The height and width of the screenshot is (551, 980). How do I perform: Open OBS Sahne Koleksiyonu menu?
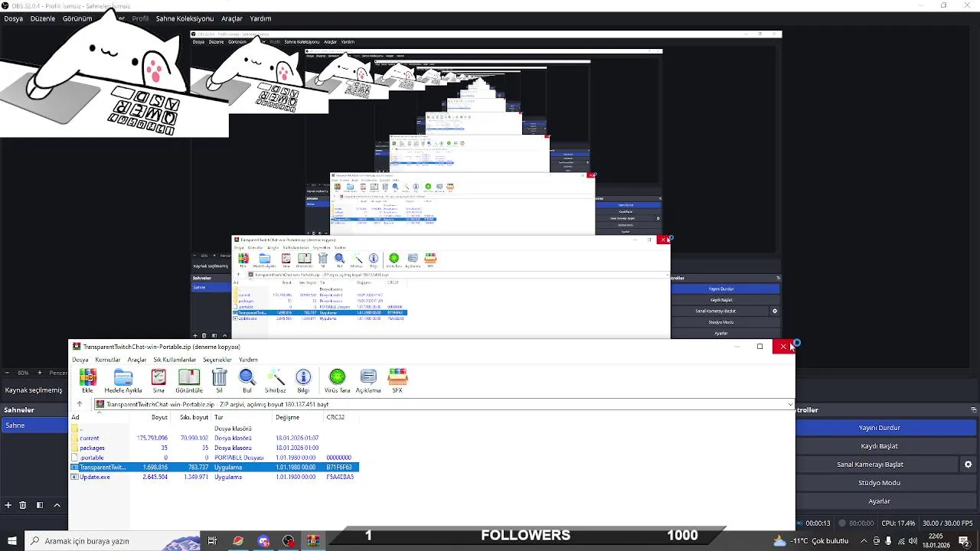pyautogui.click(x=185, y=18)
